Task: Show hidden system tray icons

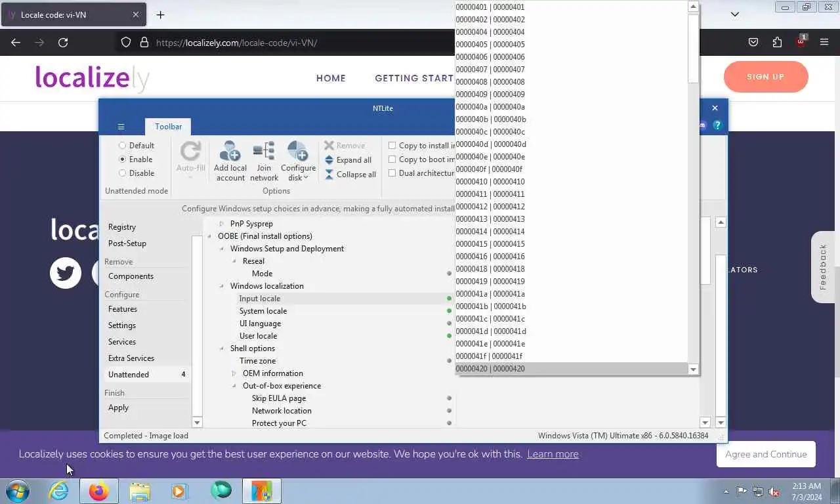Action: pyautogui.click(x=726, y=492)
